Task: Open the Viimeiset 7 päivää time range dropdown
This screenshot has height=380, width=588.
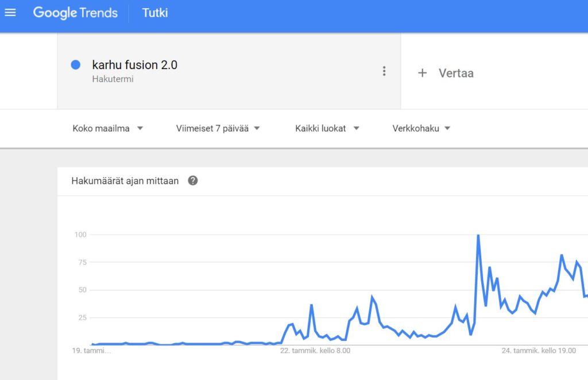Action: (218, 128)
